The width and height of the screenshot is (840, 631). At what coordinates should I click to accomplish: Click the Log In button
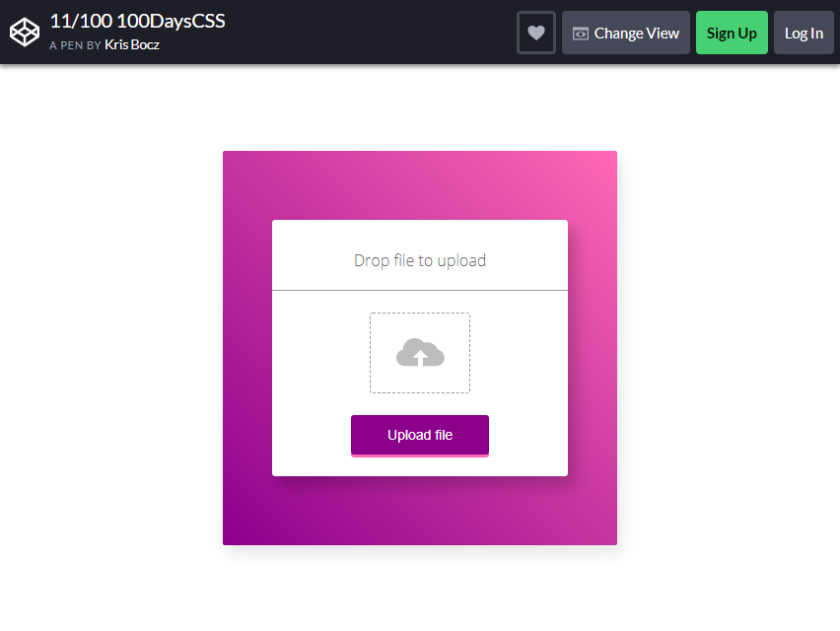(x=804, y=33)
